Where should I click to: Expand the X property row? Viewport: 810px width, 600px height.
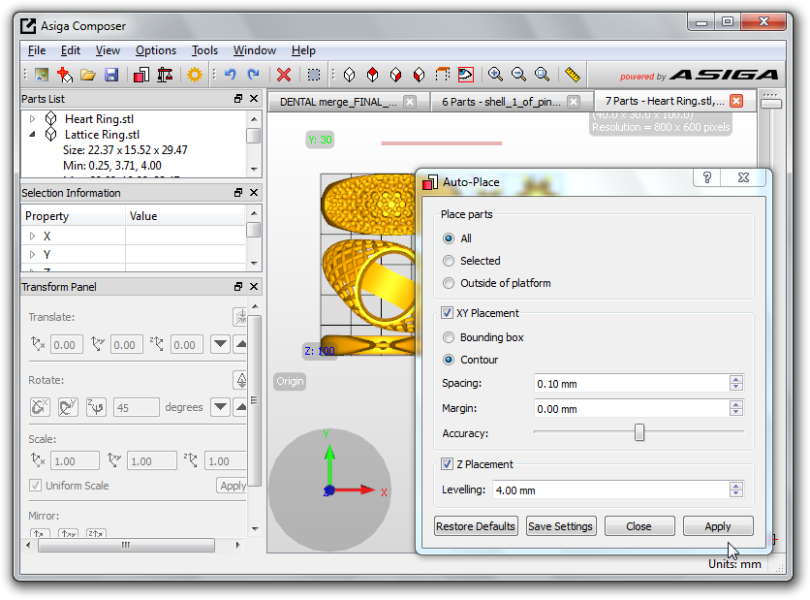coord(32,236)
